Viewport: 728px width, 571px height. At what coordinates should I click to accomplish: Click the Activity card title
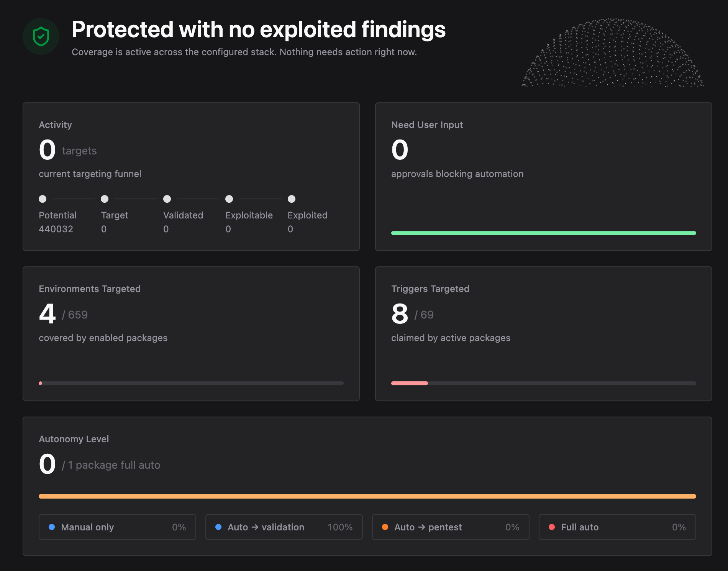tap(55, 125)
